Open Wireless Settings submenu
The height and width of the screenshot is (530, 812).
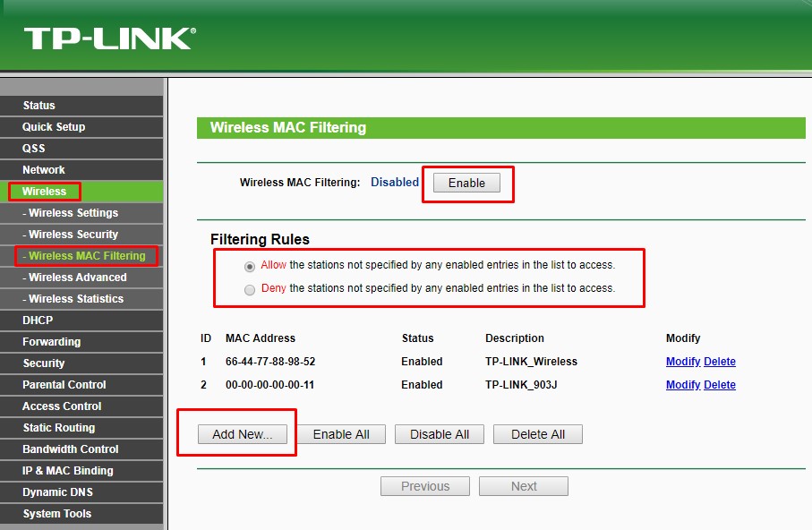[81, 213]
